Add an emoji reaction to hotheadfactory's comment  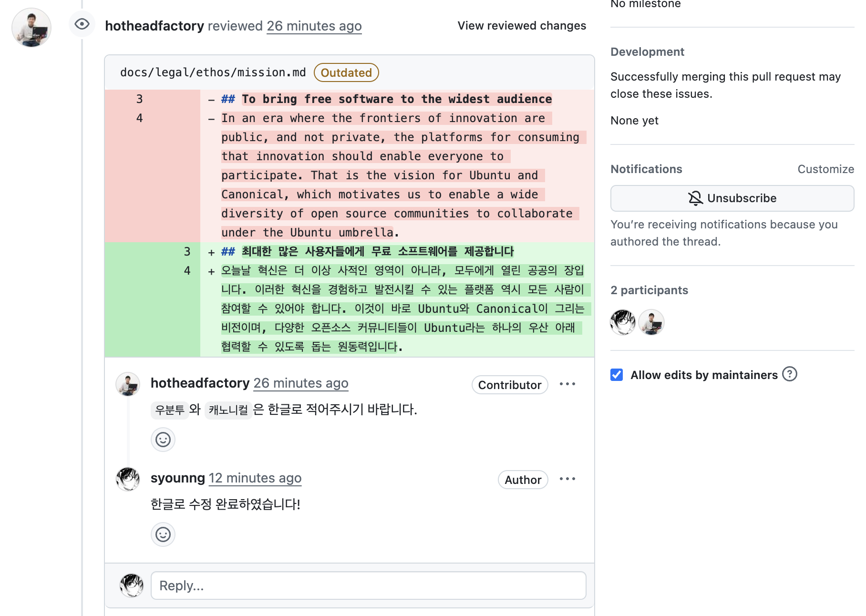pos(163,439)
